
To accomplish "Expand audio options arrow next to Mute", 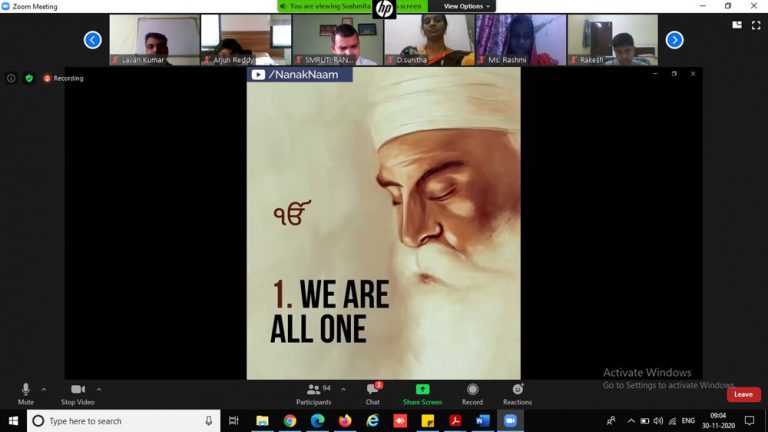I will [x=44, y=389].
